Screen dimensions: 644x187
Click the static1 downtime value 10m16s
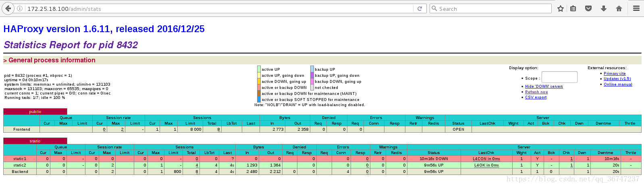[612, 159]
